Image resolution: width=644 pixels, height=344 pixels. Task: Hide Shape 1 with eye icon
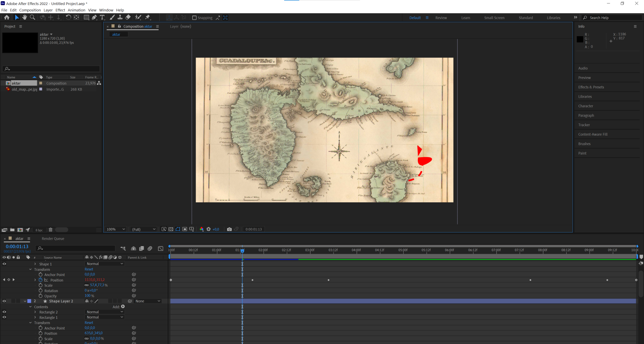point(4,264)
